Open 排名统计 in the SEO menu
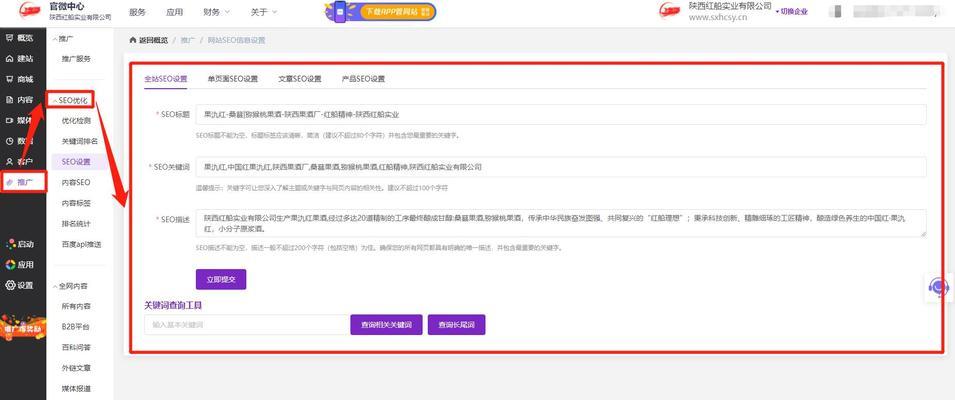Viewport: 955px width, 400px height. pyautogui.click(x=76, y=223)
